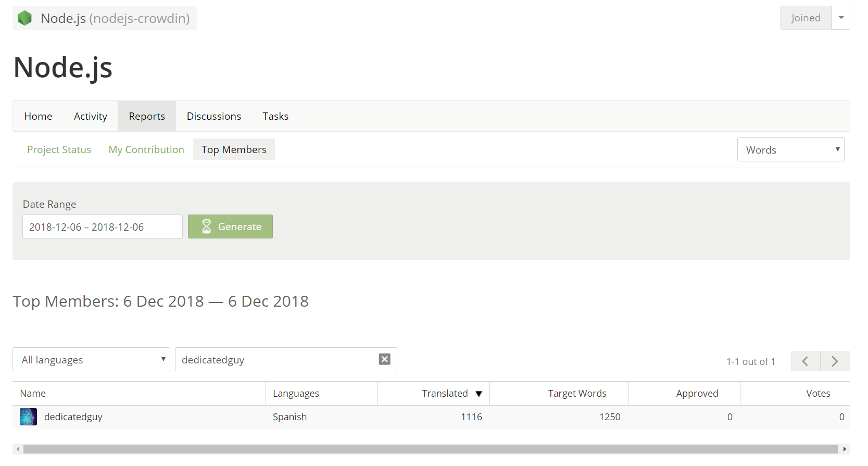The height and width of the screenshot is (466, 868).
Task: View the Project Status report
Action: (59, 149)
